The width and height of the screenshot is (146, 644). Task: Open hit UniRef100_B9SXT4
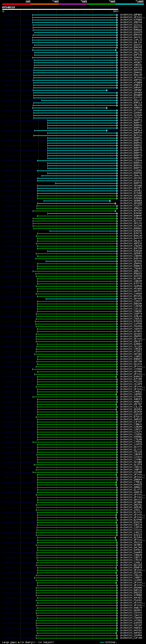pos(131,27)
